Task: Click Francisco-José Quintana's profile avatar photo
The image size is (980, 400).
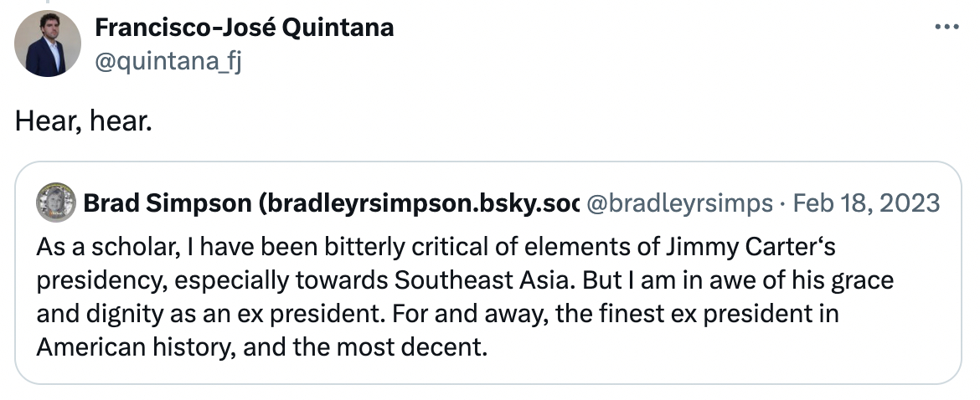Action: click(x=48, y=44)
